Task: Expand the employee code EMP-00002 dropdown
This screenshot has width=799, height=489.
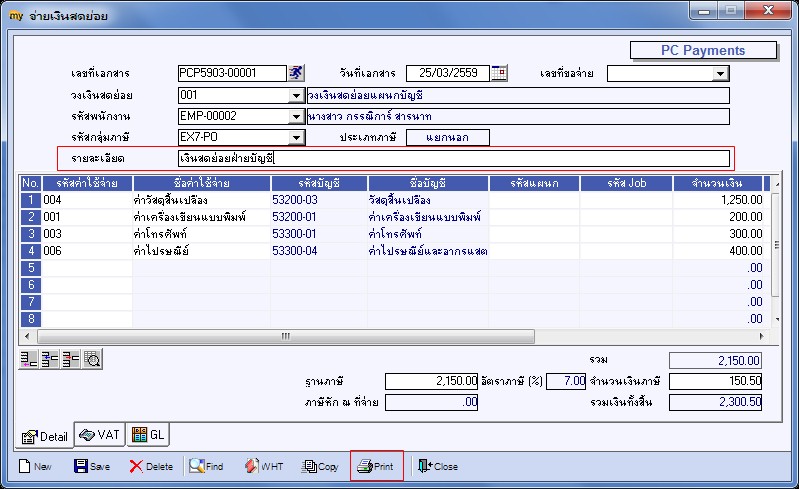Action: point(296,117)
